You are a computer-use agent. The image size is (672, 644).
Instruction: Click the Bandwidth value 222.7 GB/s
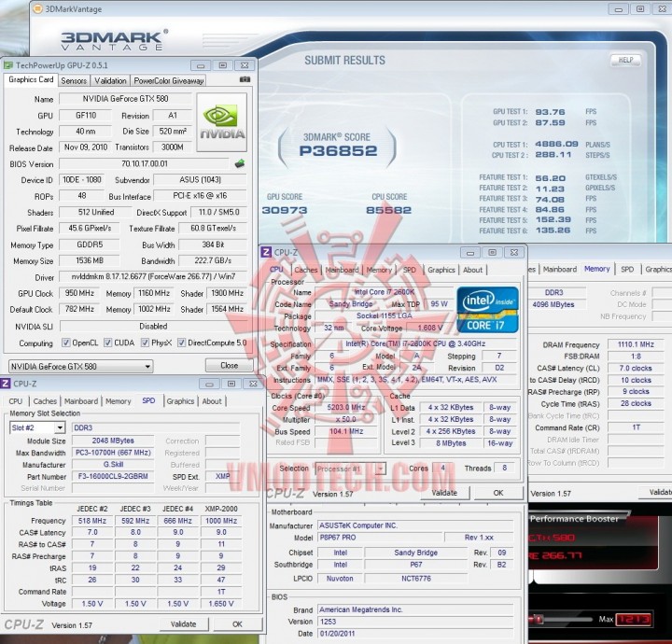tap(213, 260)
